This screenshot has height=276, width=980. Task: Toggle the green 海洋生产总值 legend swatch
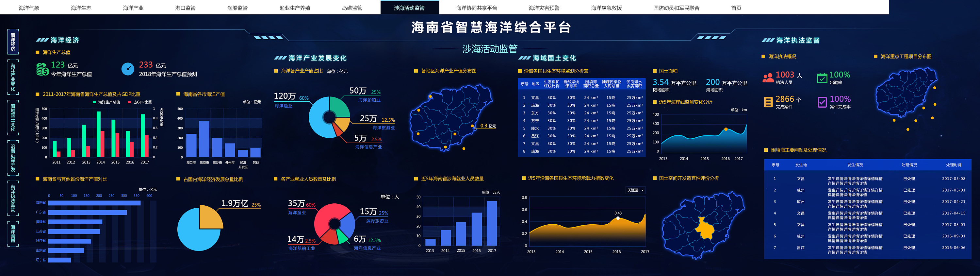[x=94, y=102]
